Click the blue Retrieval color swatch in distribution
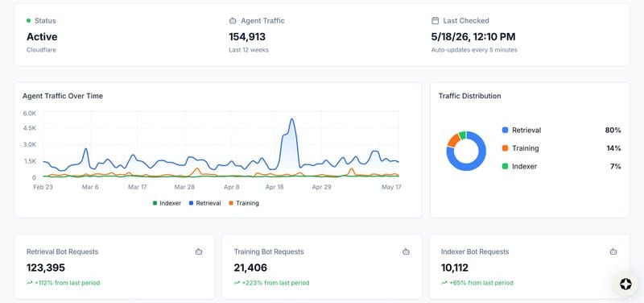 click(505, 131)
